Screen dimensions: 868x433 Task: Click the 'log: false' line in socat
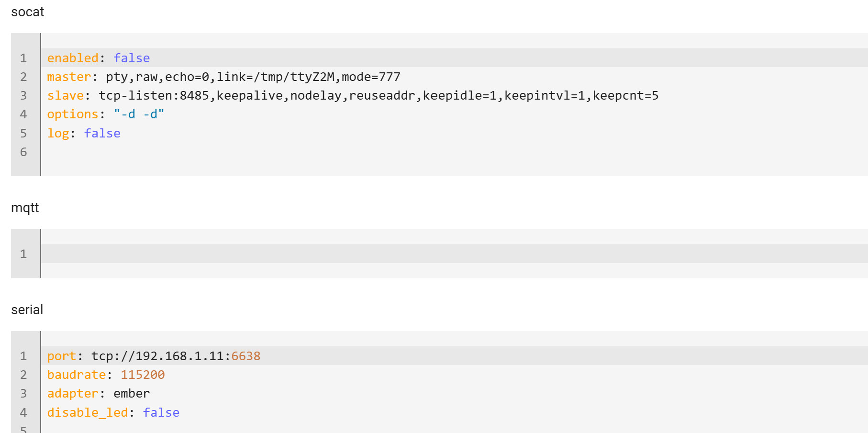pyautogui.click(x=454, y=133)
